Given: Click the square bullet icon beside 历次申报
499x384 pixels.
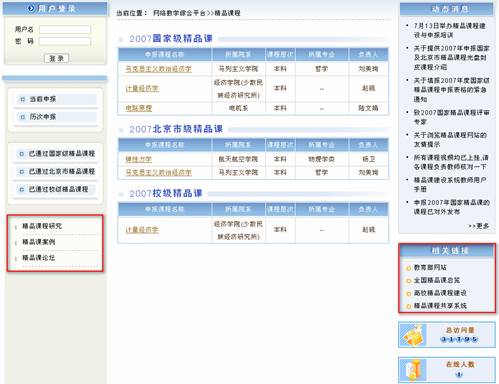Looking at the screenshot, I should click(x=22, y=117).
